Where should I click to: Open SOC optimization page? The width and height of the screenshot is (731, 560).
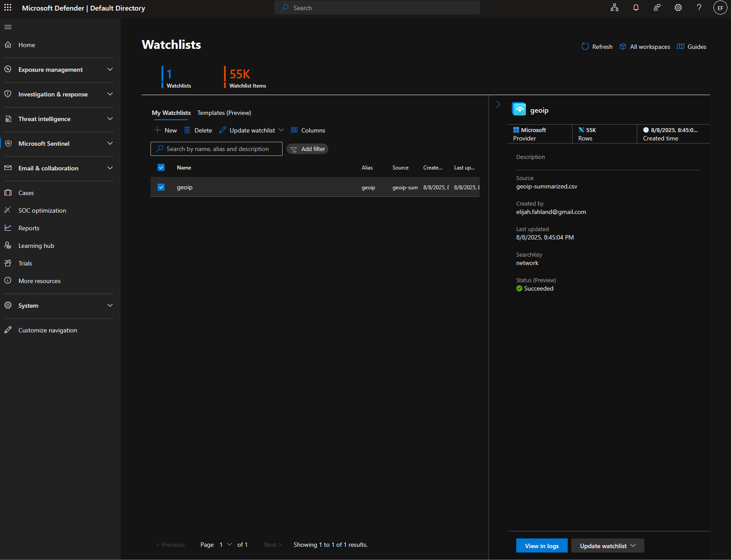(x=42, y=210)
